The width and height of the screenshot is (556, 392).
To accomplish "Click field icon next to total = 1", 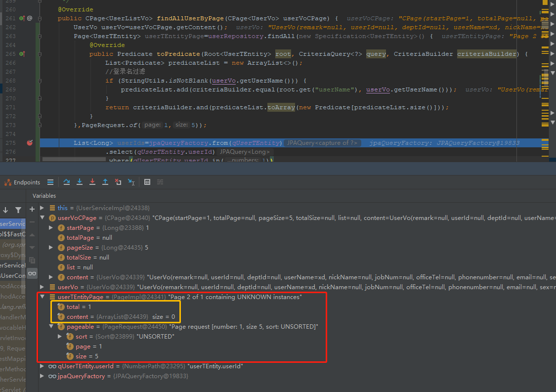I will click(x=61, y=307).
